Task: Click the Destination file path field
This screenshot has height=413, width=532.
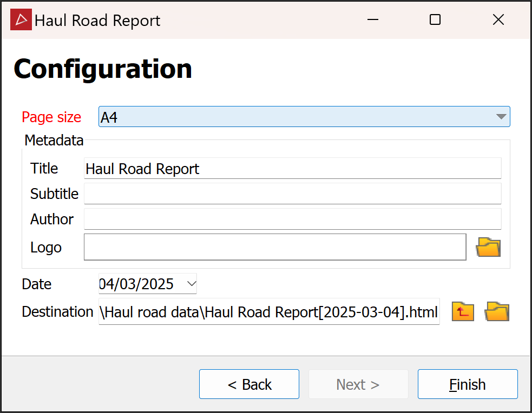Action: pos(269,312)
